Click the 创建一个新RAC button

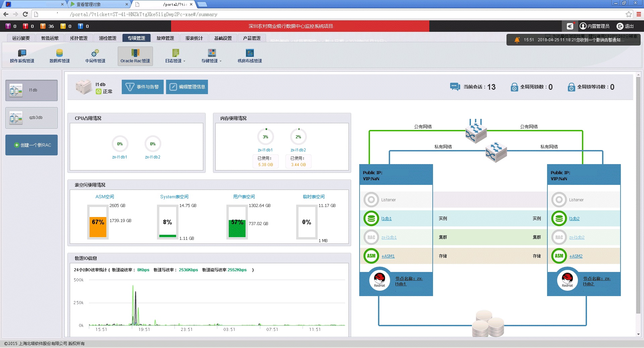coord(32,145)
